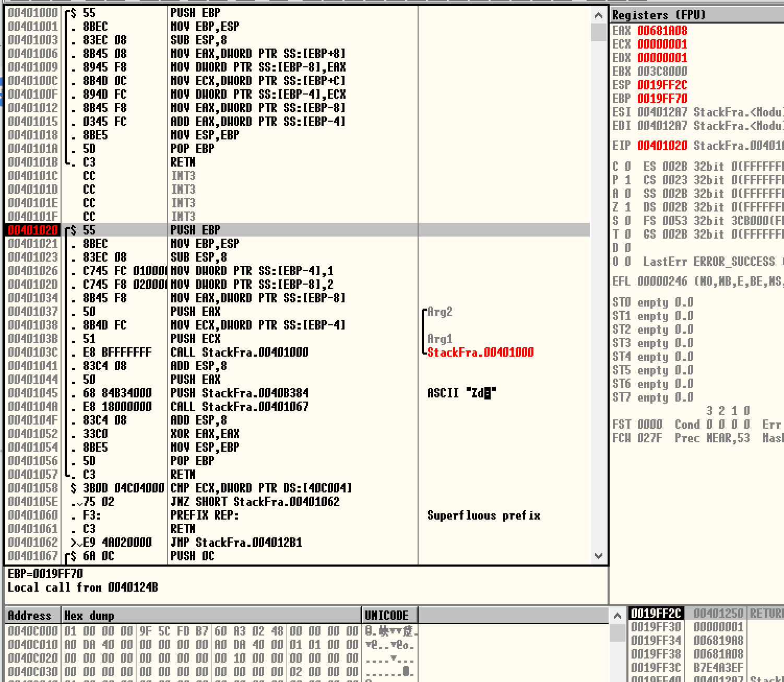Screen dimensions: 784x682
Task: Select the ST0 empty FPU register row
Action: [x=652, y=302]
